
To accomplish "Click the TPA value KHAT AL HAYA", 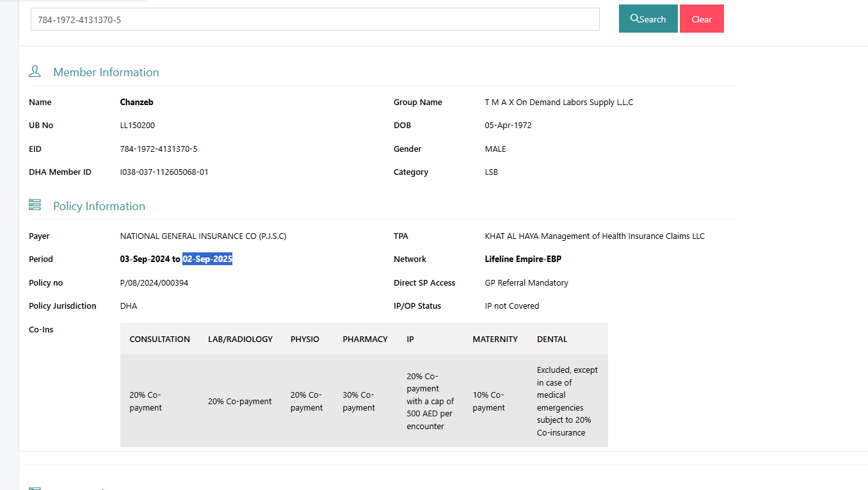I will pyautogui.click(x=594, y=236).
